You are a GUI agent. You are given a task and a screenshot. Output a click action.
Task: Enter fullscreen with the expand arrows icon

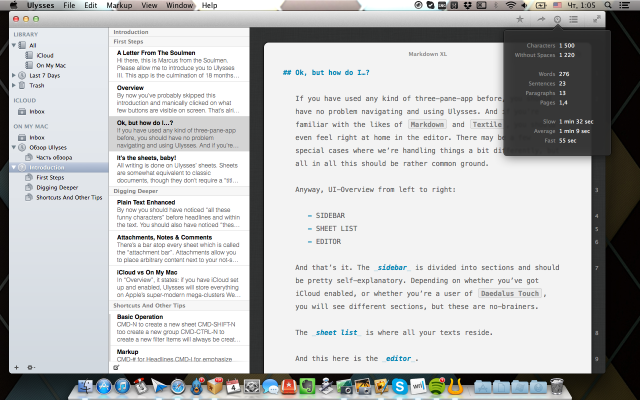597,19
